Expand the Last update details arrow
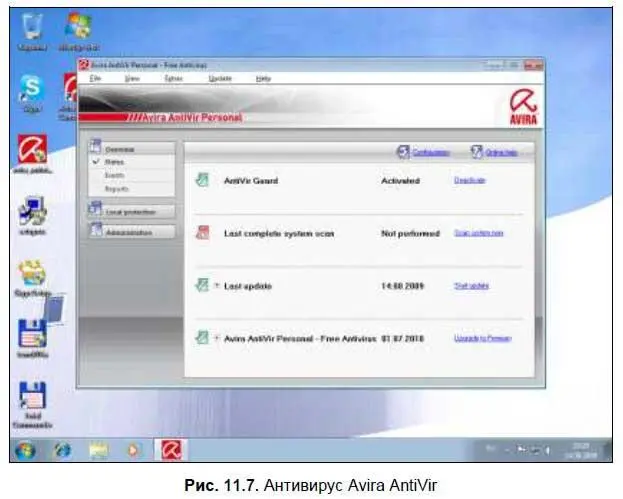The width and height of the screenshot is (623, 499). 217,285
